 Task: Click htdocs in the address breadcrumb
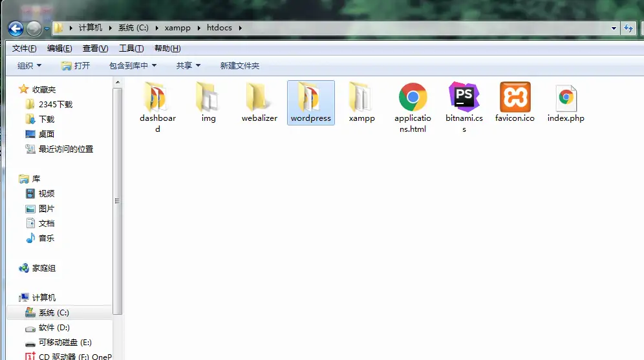coord(219,28)
